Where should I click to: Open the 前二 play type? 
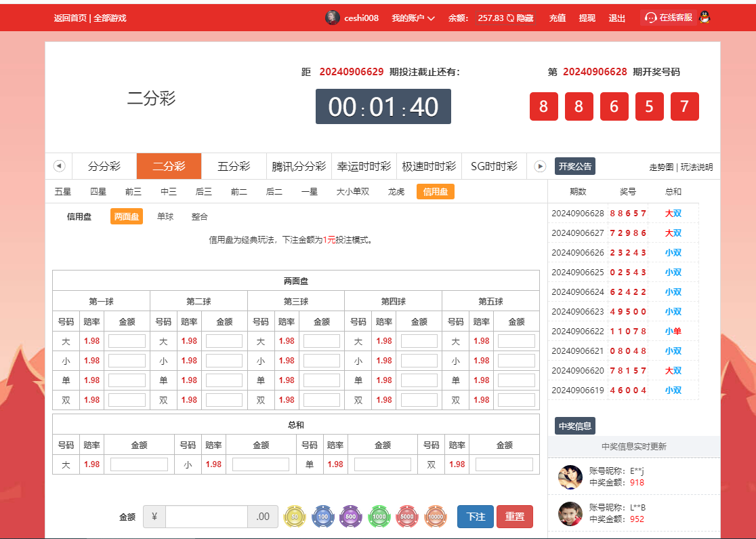pyautogui.click(x=238, y=192)
